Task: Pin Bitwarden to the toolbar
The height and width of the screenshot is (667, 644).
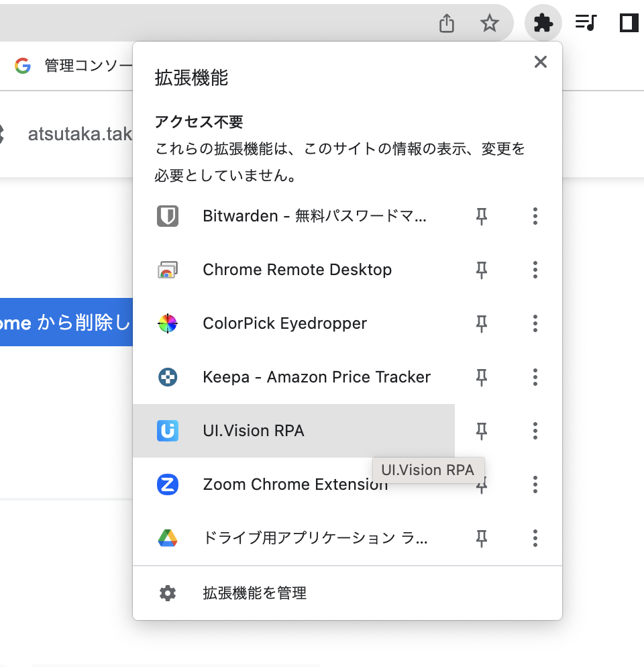Action: click(x=481, y=216)
